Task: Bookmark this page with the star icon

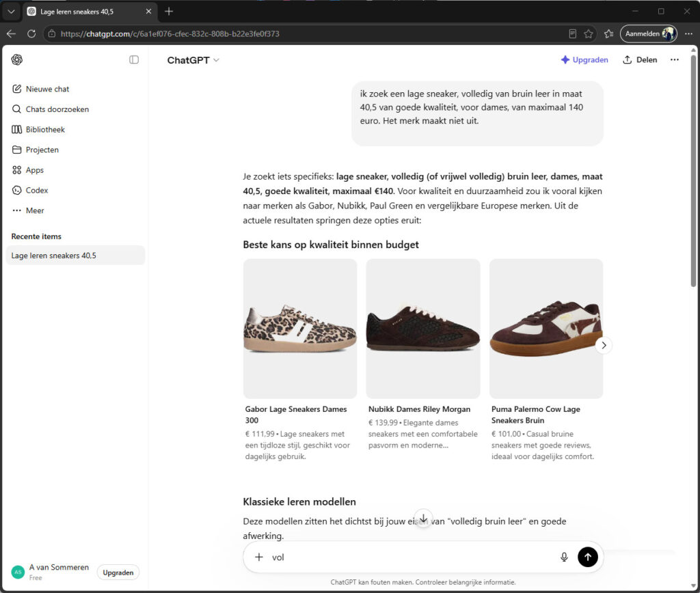Action: point(589,33)
